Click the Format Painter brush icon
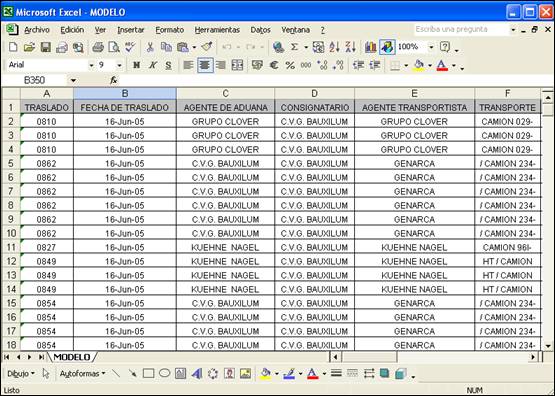This screenshot has width=555, height=396. coord(207,47)
